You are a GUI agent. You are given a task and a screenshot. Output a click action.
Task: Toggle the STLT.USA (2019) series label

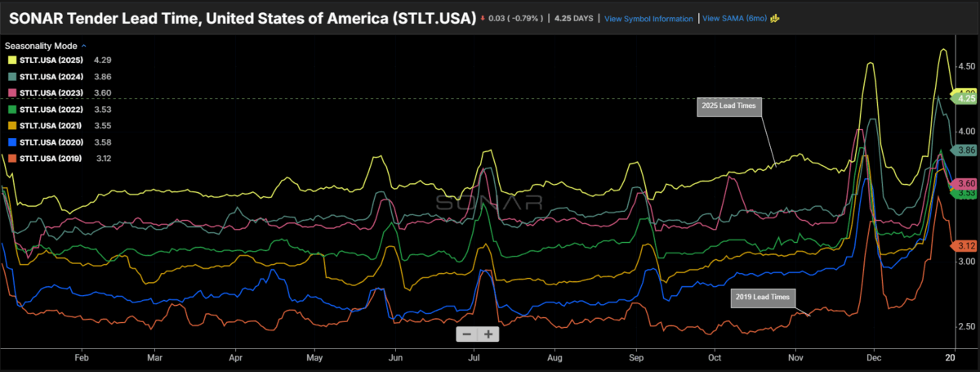[x=52, y=159]
